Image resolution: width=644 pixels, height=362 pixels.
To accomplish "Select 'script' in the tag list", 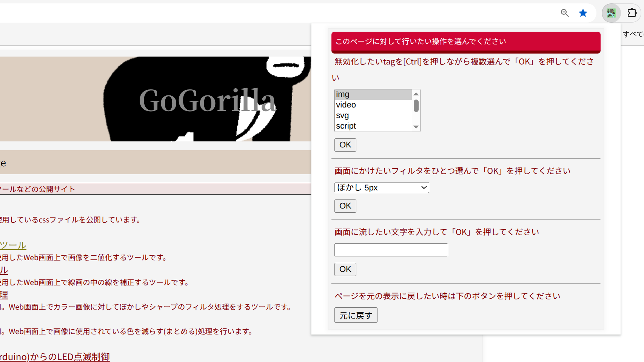I will pos(372,126).
